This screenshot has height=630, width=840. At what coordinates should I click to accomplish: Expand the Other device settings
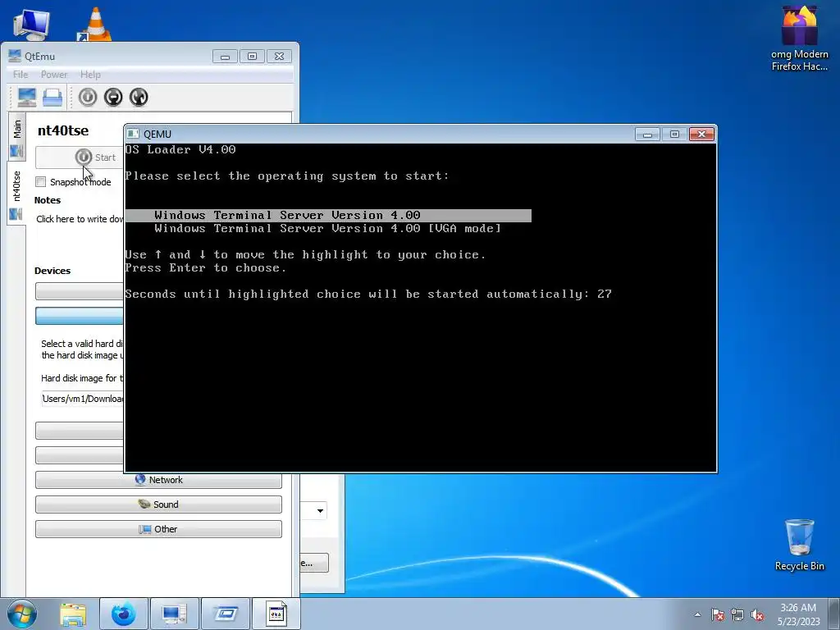[x=158, y=529]
